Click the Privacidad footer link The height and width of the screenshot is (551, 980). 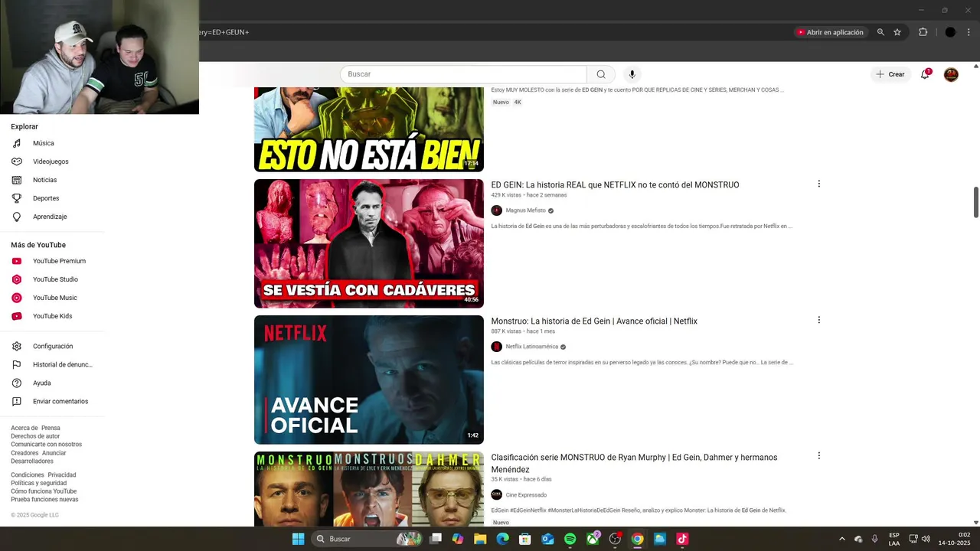tap(62, 474)
